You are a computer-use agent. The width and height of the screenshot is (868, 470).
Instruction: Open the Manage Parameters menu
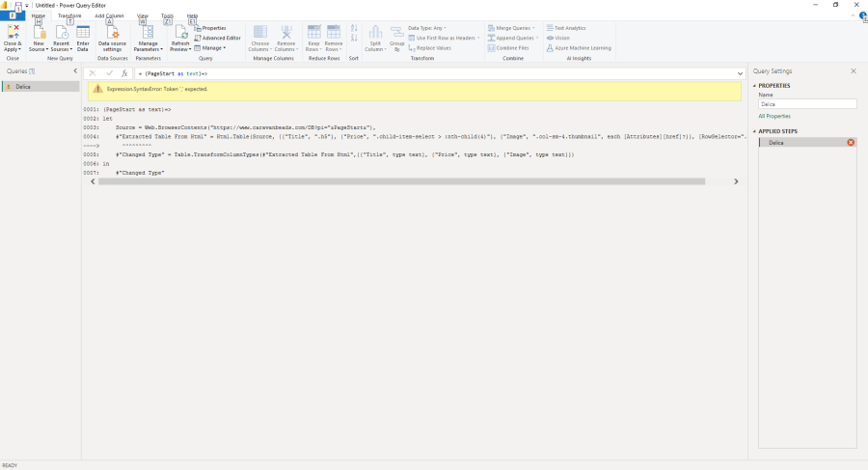pyautogui.click(x=148, y=38)
